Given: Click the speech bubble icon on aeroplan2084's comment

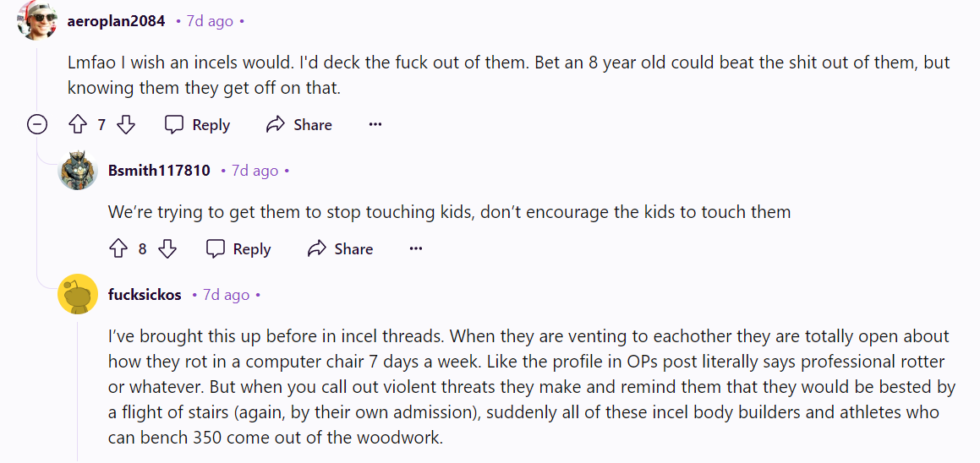Looking at the screenshot, I should click(x=174, y=125).
